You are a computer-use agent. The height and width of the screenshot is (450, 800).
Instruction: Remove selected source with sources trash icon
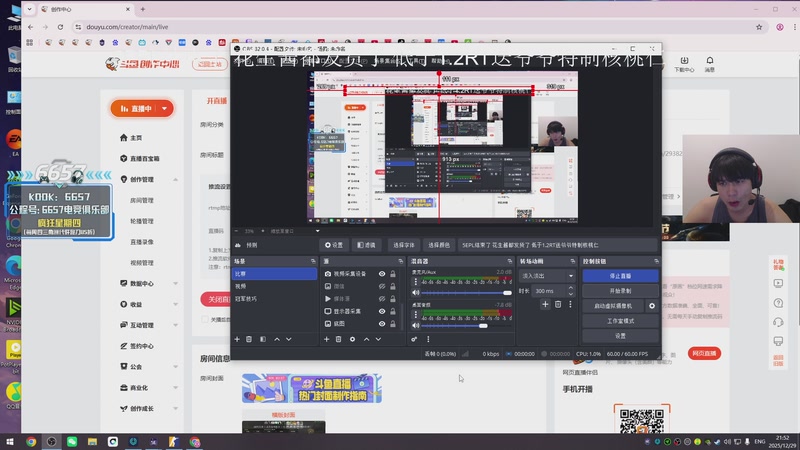[x=338, y=339]
